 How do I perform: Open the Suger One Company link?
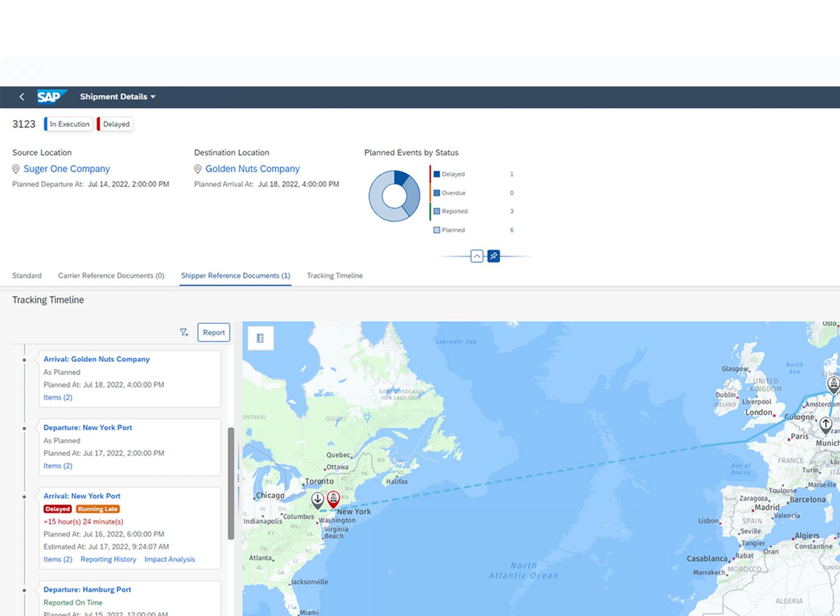click(x=67, y=169)
